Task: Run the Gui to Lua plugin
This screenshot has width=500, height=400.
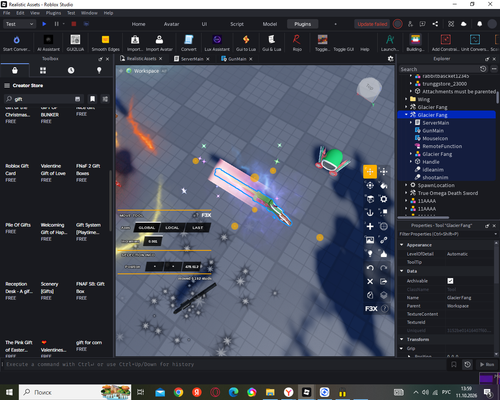Action: point(246,43)
